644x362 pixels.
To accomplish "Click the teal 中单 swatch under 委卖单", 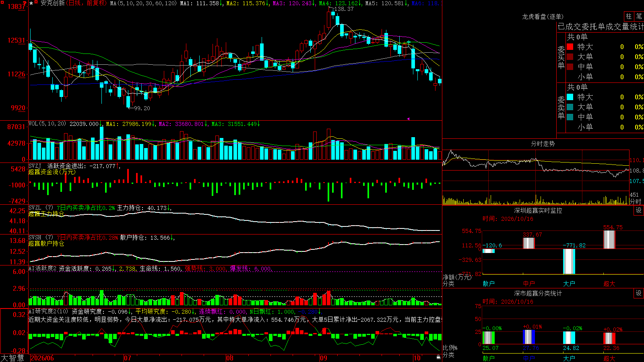I will [570, 117].
